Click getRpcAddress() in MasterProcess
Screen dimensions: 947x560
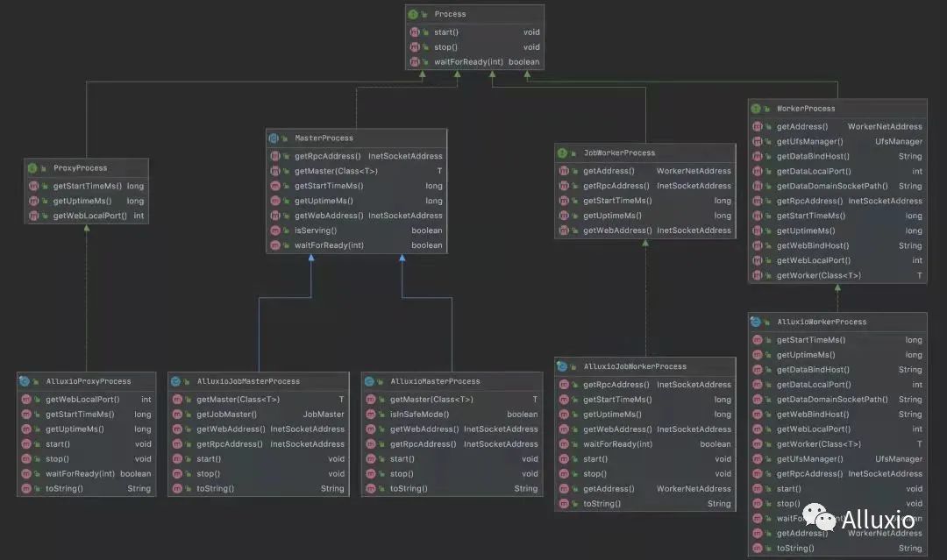[x=327, y=156]
